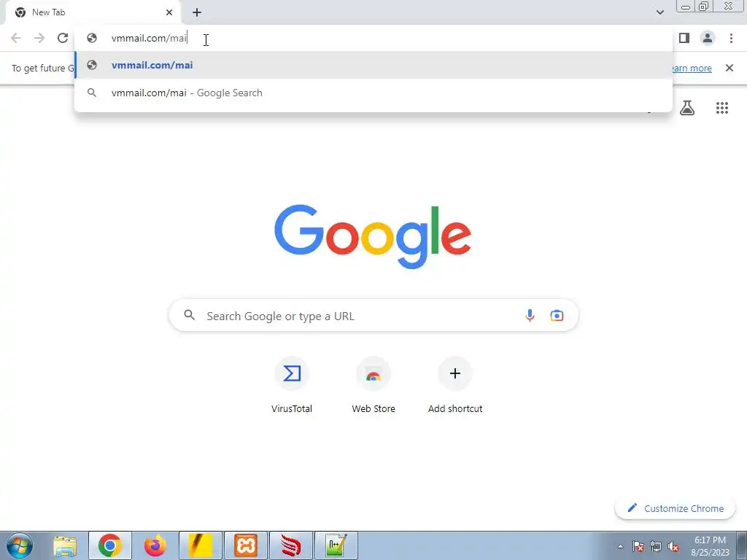Toggle the side panel icon
Viewport: 747px width, 560px height.
[x=684, y=38]
